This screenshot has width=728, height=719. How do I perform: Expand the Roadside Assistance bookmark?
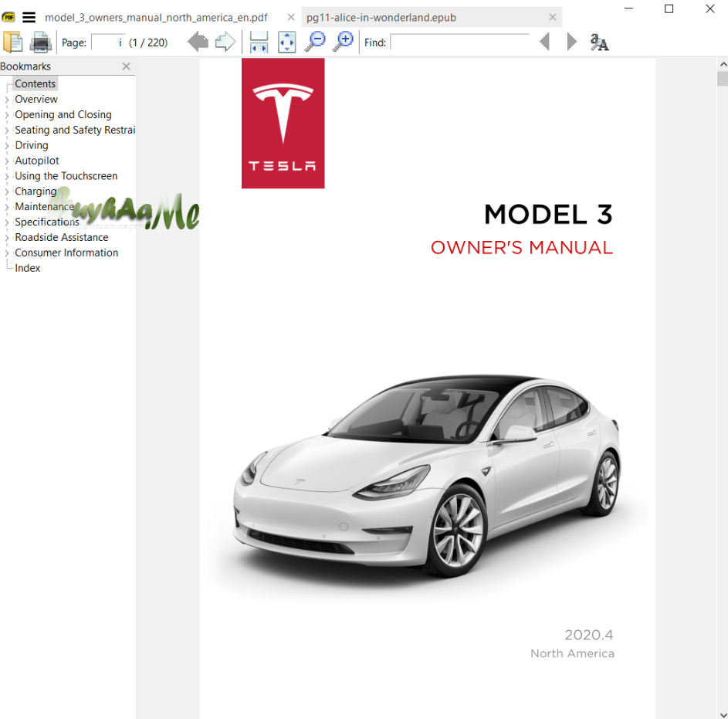6,238
